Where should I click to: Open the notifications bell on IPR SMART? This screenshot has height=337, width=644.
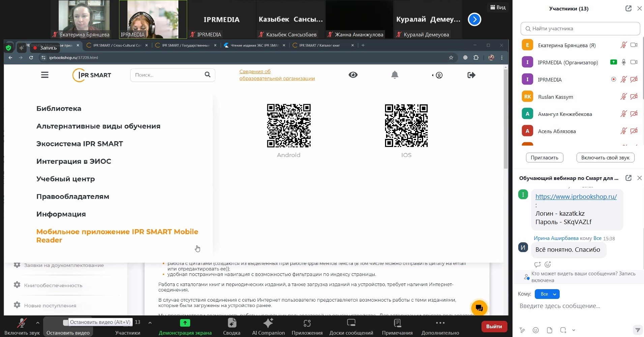394,75
